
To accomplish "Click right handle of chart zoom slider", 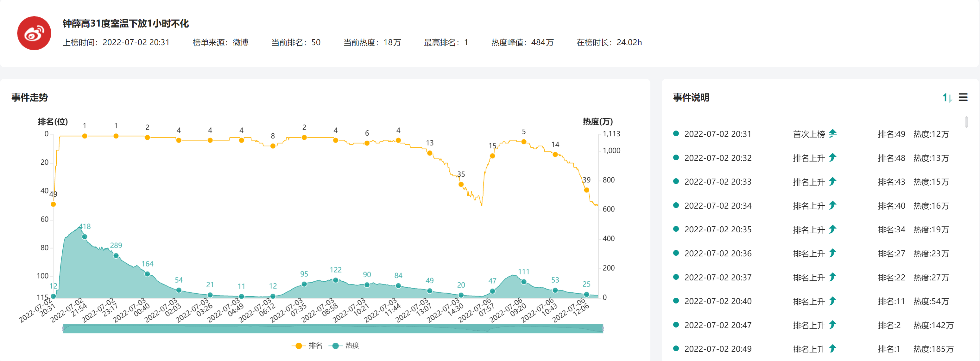I will pyautogui.click(x=603, y=328).
